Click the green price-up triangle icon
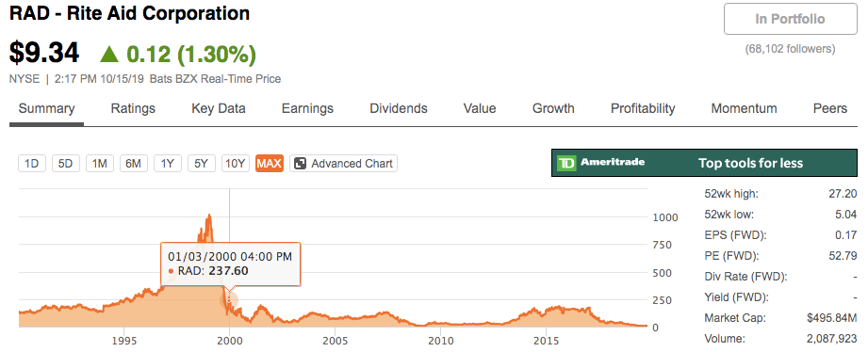 (109, 55)
